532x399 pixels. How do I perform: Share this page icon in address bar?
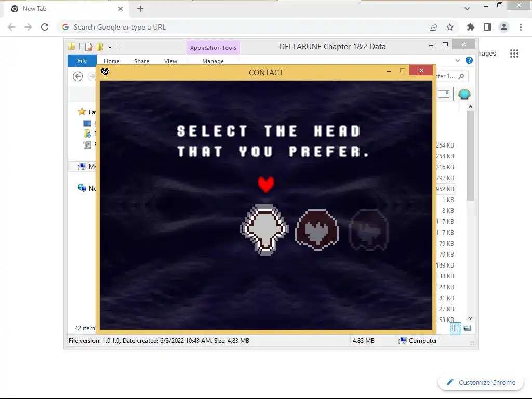433,27
